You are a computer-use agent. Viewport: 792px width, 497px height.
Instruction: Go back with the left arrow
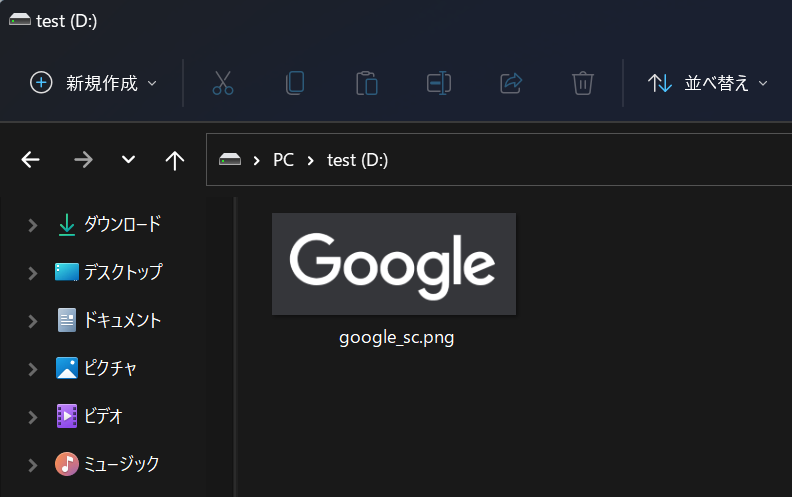coord(31,160)
